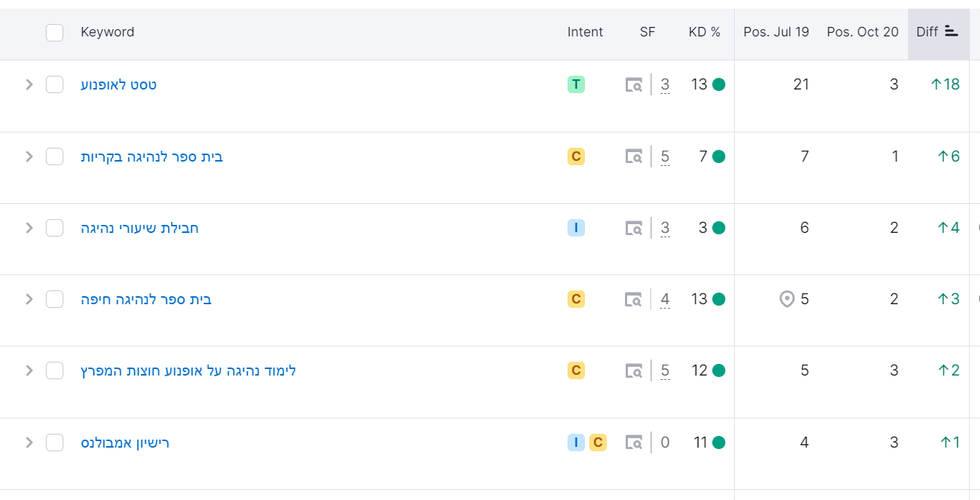Check the box for לימוד נהיגה על אופנוע חוצות המפרץ
The height and width of the screenshot is (500, 980).
coord(55,370)
